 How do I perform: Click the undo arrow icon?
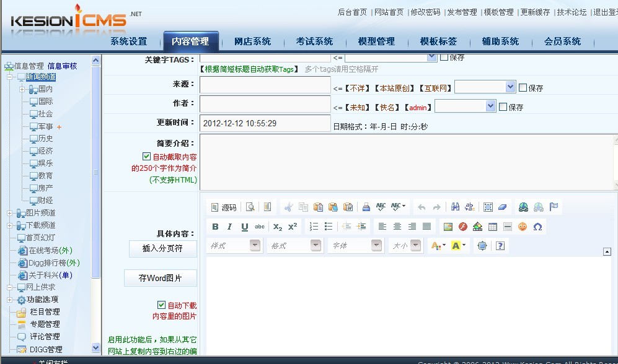tap(420, 207)
